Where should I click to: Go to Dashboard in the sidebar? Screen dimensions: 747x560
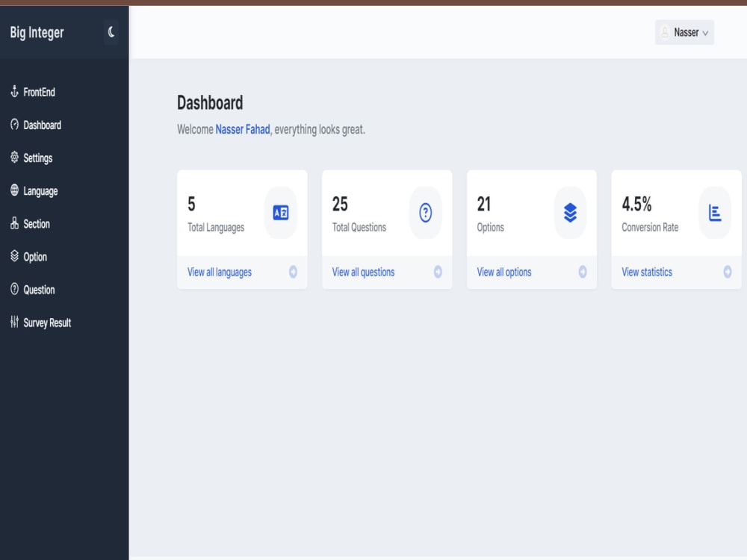tap(43, 125)
